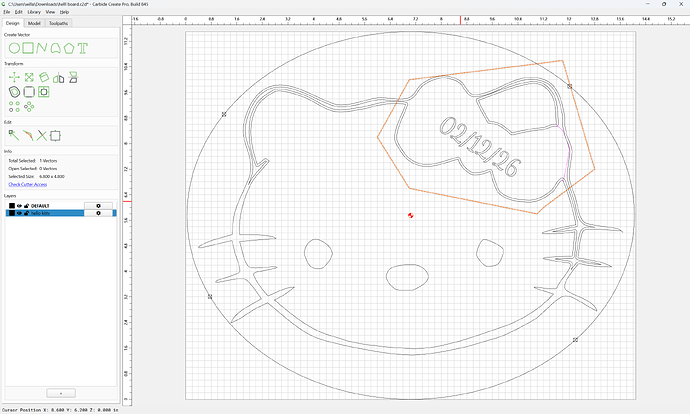Switch to the Model tab
690x414 pixels.
pyautogui.click(x=34, y=23)
